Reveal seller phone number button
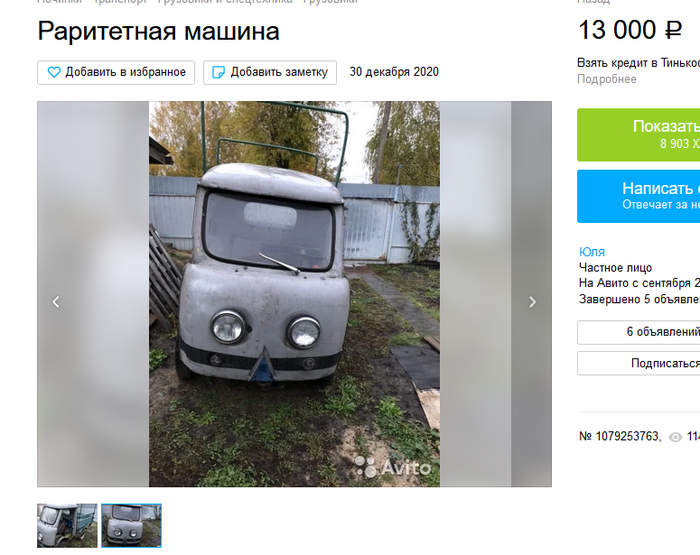Viewport: 700px width, 555px height. [638, 135]
